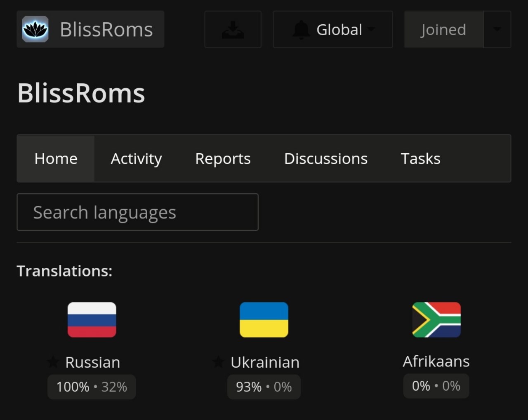Expand the Global notifications dropdown

click(333, 30)
